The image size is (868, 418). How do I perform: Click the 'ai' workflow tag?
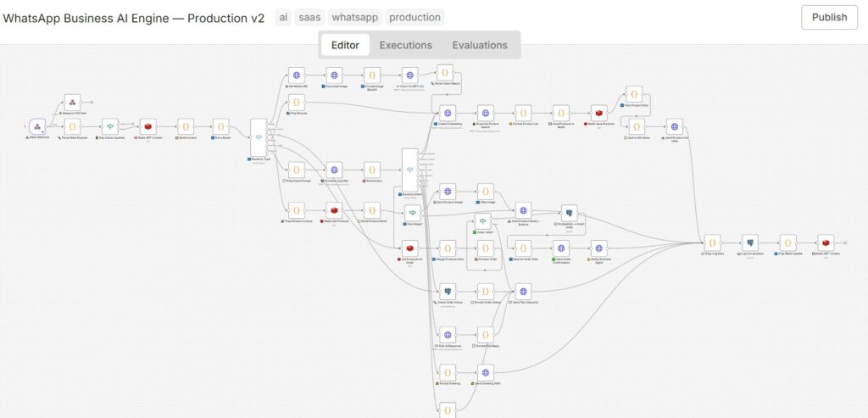coord(283,17)
